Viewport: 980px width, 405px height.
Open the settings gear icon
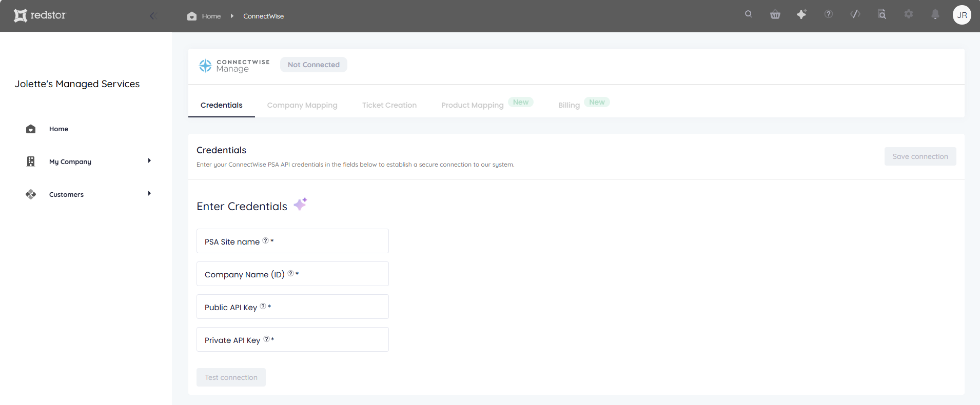click(x=909, y=14)
